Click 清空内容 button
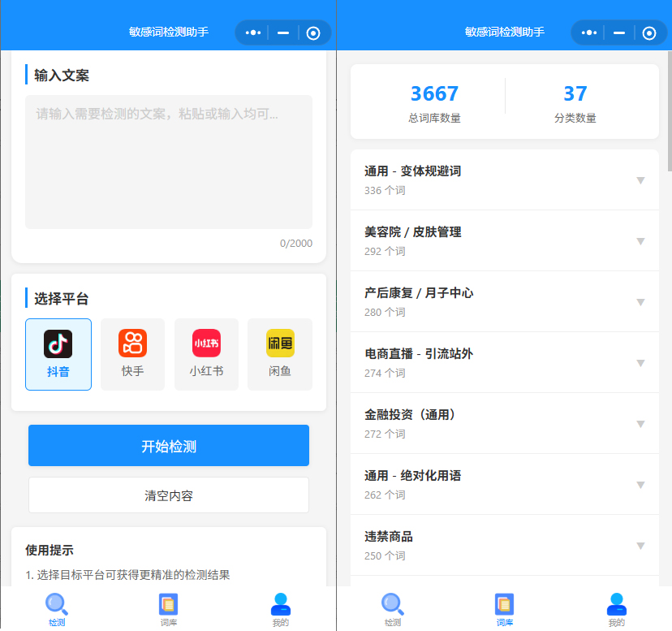 click(169, 495)
